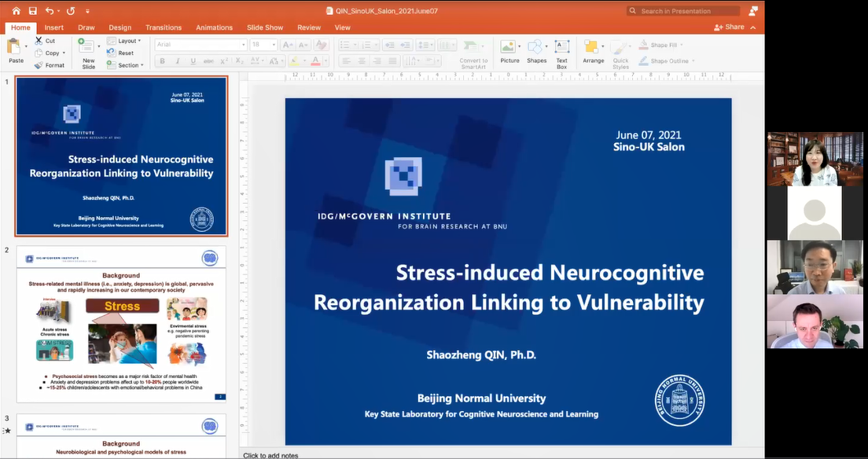Toggle Italic formatting
The height and width of the screenshot is (459, 868).
[x=178, y=61]
